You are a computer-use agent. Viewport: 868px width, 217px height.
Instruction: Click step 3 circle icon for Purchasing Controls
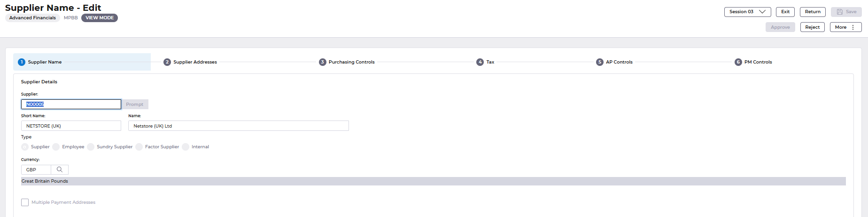322,62
